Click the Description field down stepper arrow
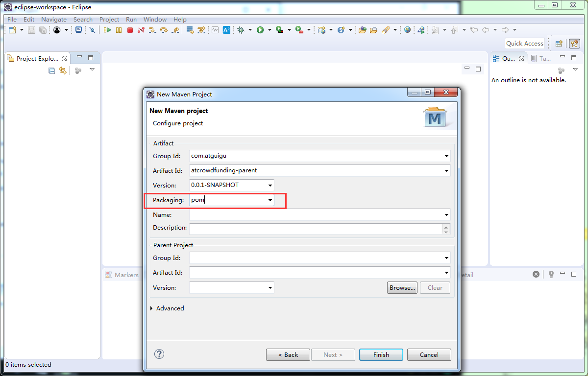The width and height of the screenshot is (588, 376). coord(446,232)
